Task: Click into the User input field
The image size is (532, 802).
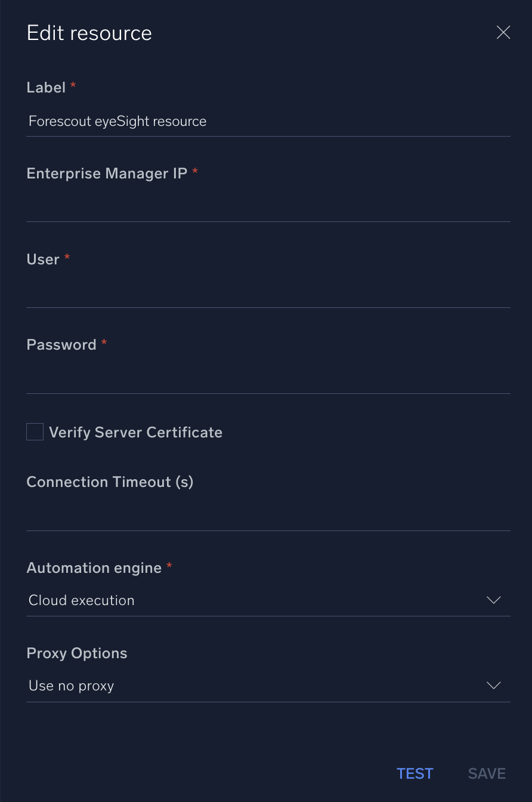Action: pyautogui.click(x=268, y=293)
